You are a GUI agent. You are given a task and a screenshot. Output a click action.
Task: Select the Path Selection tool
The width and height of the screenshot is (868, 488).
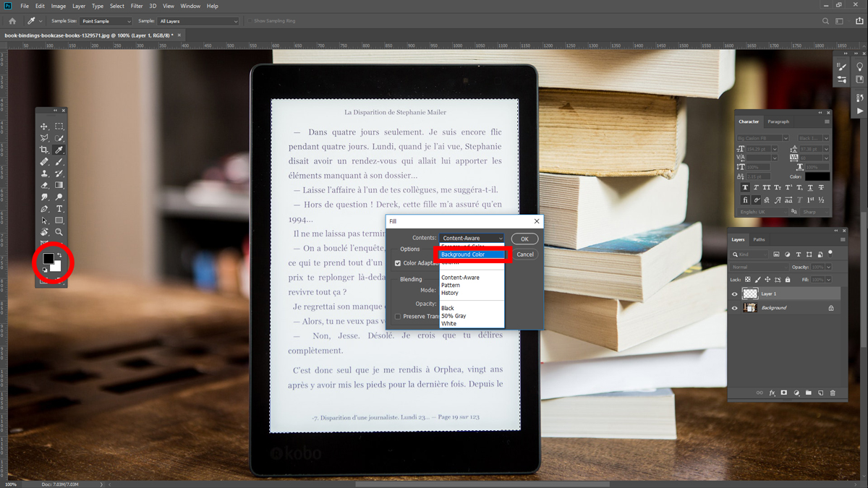(x=44, y=221)
